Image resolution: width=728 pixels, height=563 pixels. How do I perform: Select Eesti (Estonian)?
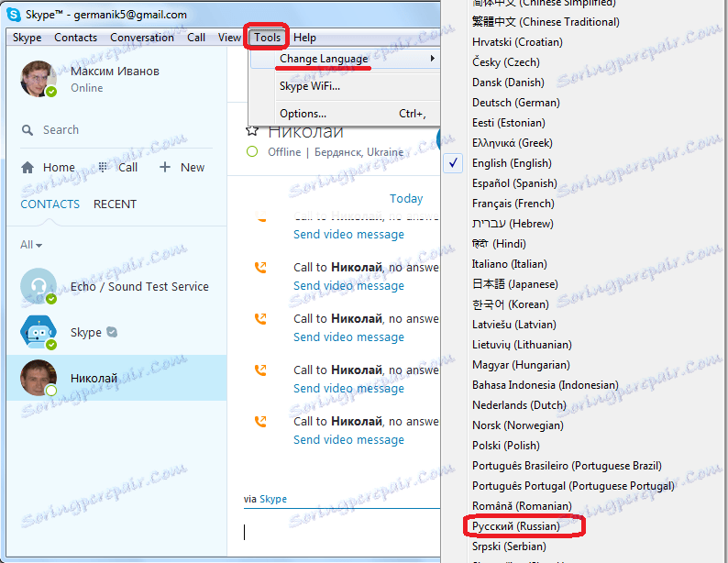(508, 123)
